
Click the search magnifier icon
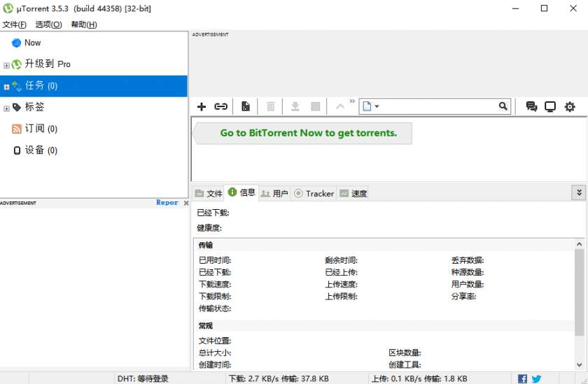(503, 106)
